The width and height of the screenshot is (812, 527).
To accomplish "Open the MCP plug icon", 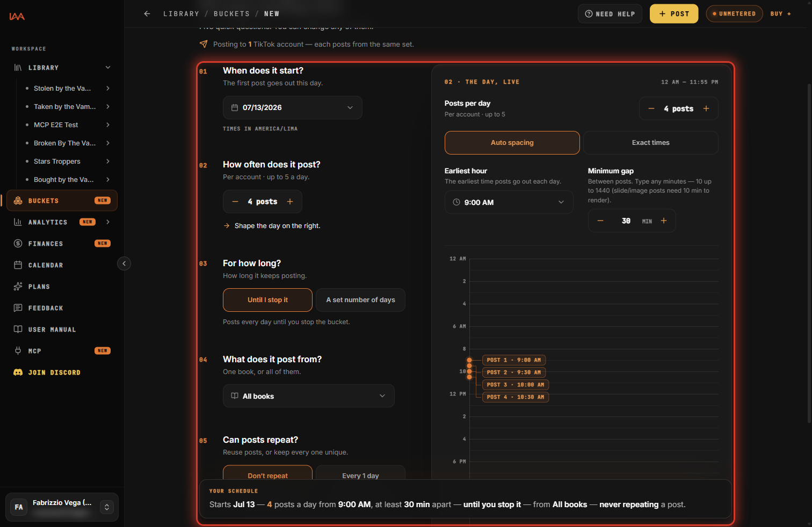I will 18,351.
